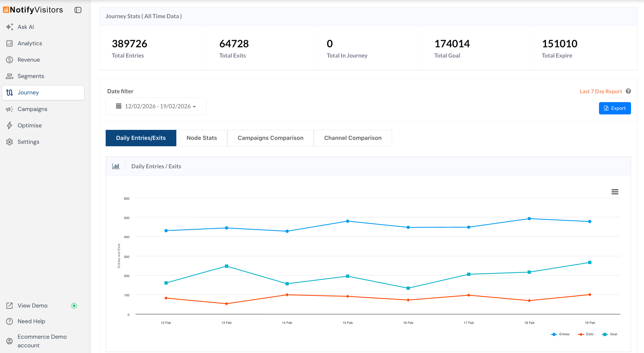
Task: Click the Campaigns megaphone icon
Action: (10, 109)
